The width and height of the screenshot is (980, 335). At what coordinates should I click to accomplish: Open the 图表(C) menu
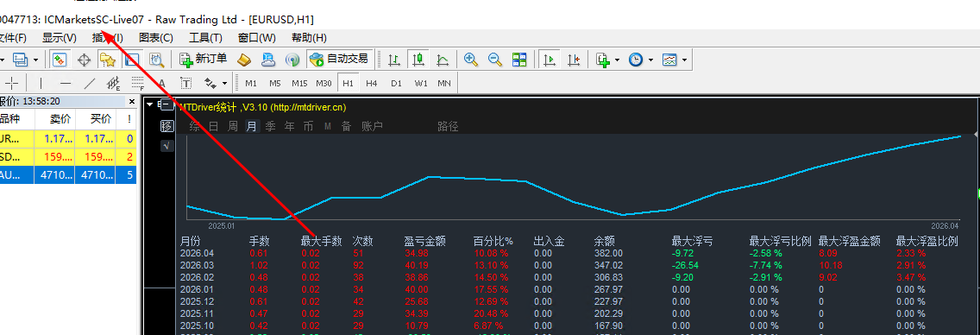coord(155,37)
